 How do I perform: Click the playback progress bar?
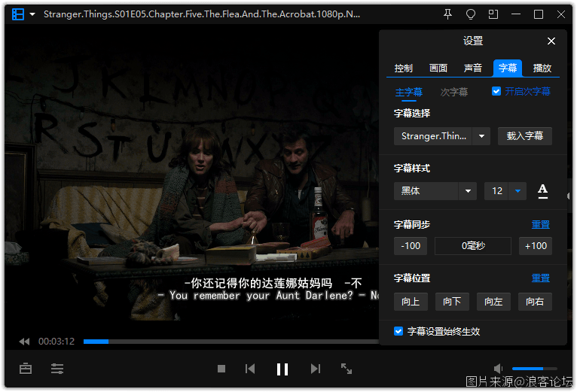231,342
